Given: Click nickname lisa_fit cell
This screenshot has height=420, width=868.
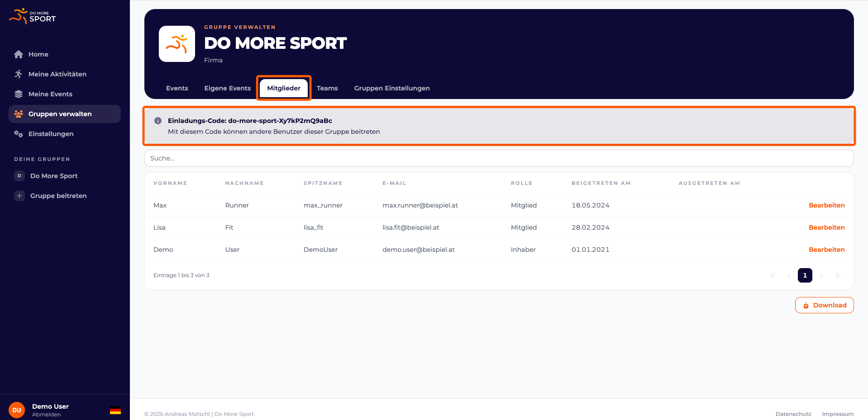Looking at the screenshot, I should (313, 227).
